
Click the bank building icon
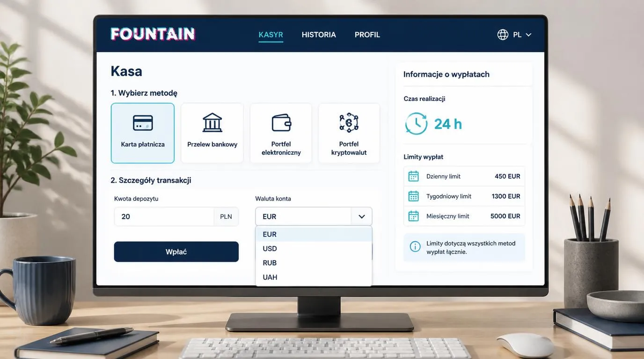point(212,122)
